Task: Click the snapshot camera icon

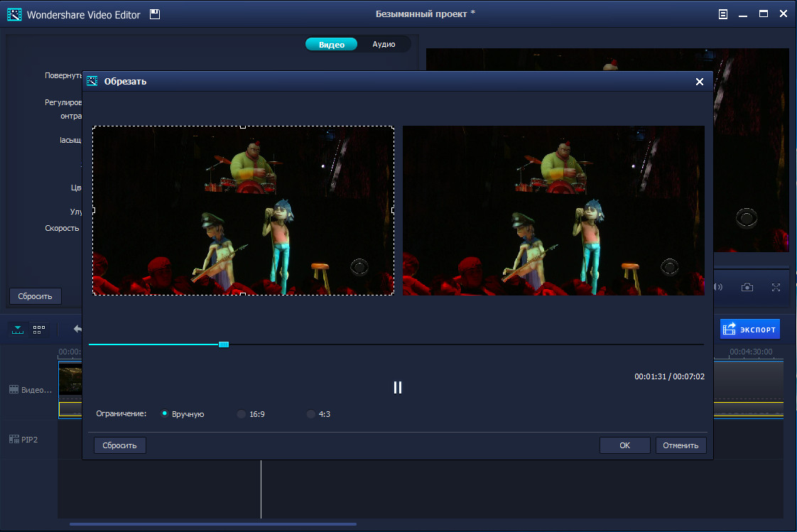Action: click(x=747, y=287)
